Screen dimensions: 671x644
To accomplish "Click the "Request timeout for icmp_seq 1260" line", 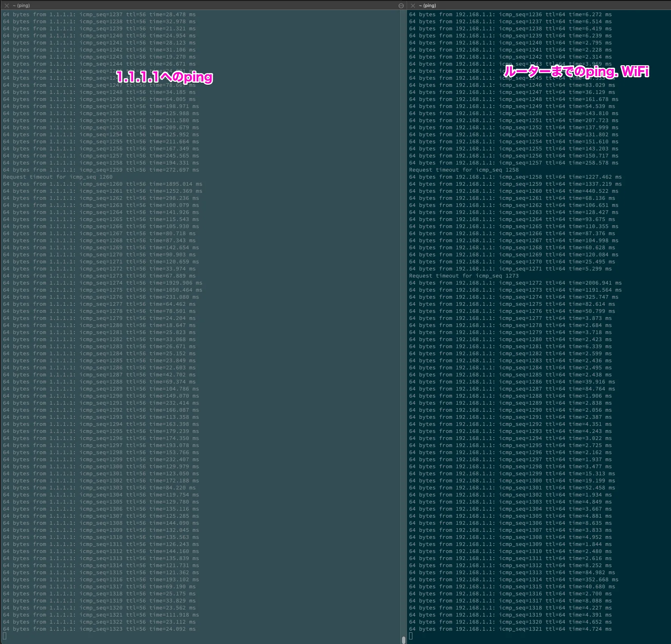I will (58, 177).
